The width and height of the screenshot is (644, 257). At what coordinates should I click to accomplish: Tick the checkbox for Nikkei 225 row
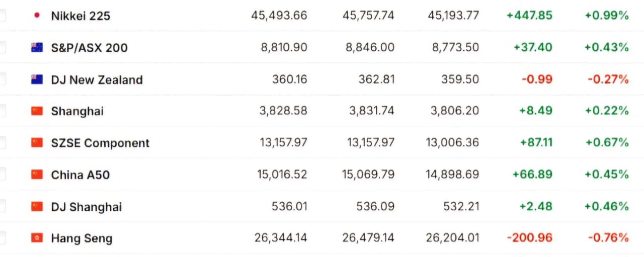[x=2, y=15]
